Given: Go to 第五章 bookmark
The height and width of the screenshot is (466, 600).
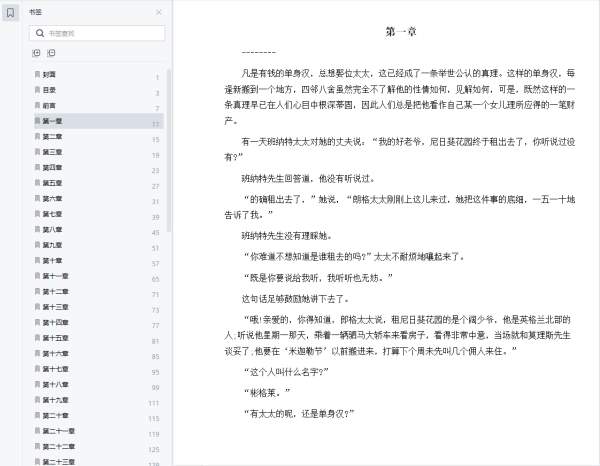Looking at the screenshot, I should pos(99,183).
